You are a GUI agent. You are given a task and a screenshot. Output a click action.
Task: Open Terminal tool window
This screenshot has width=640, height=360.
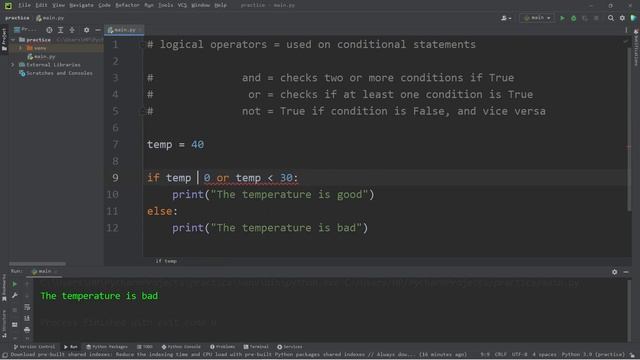256,347
